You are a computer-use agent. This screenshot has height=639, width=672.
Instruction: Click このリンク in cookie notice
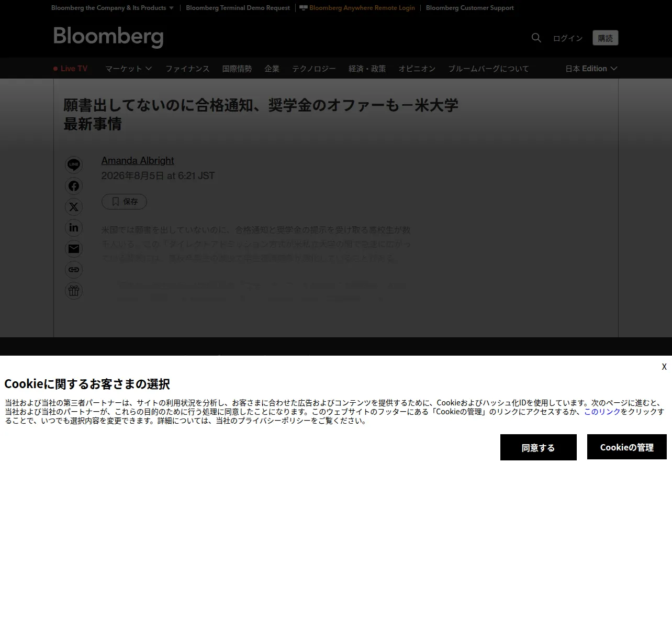pyautogui.click(x=602, y=412)
